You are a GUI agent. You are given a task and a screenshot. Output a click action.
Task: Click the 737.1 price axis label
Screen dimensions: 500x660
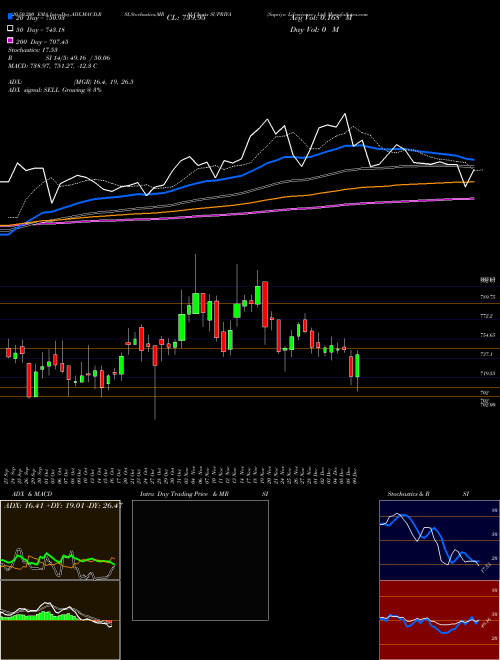[x=487, y=354]
